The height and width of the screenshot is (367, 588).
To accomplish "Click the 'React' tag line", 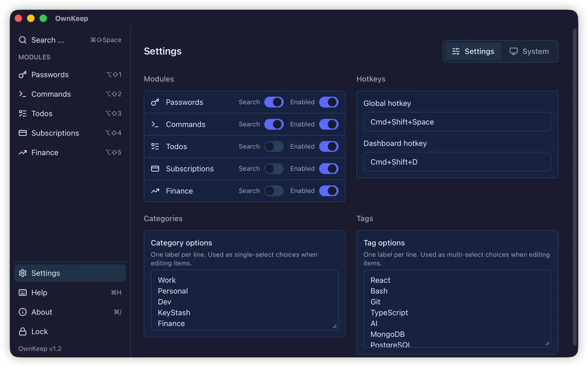I will (x=380, y=280).
